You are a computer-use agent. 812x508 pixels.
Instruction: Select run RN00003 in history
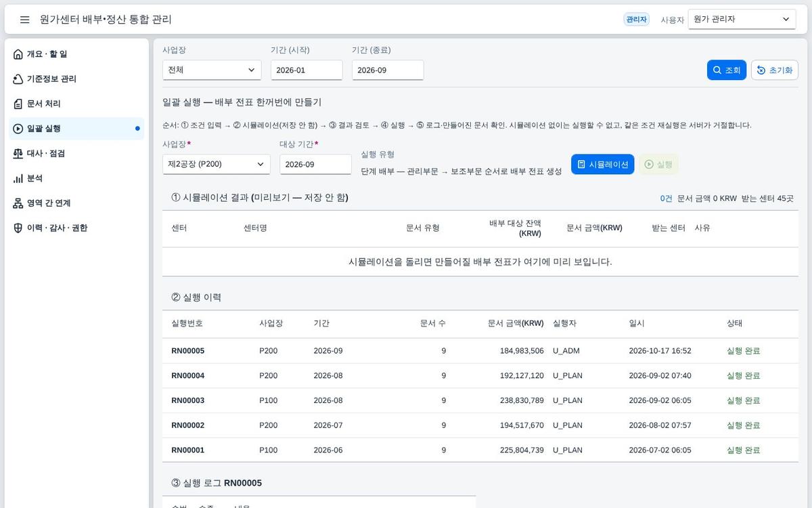[x=480, y=400]
